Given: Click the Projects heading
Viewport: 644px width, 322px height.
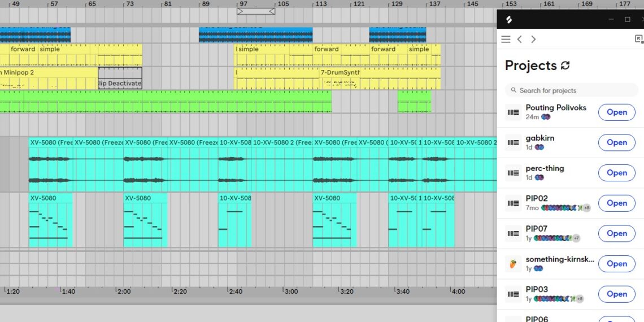Looking at the screenshot, I should coord(530,66).
